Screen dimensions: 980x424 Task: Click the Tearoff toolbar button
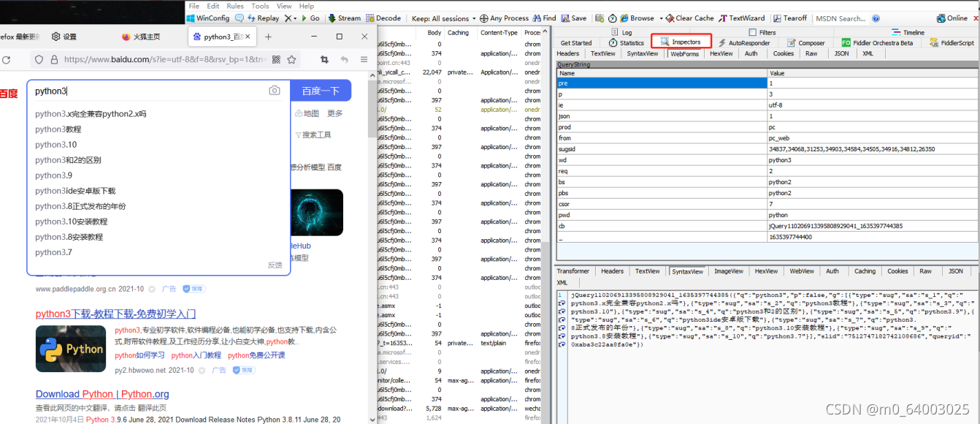[790, 18]
